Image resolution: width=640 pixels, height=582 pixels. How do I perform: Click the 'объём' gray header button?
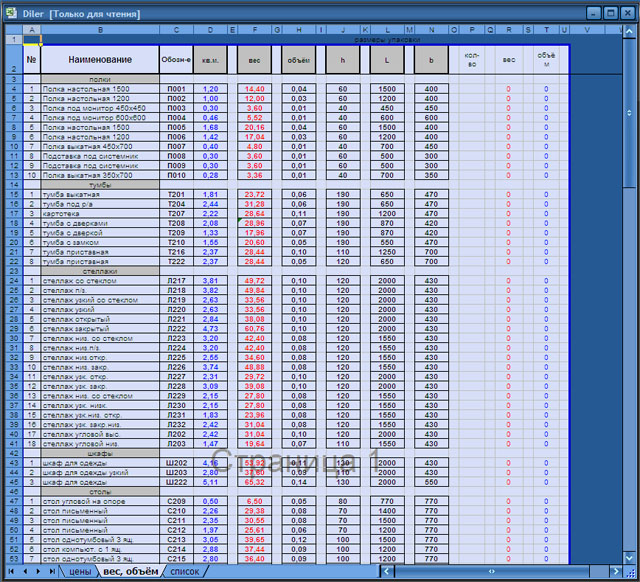pos(299,60)
